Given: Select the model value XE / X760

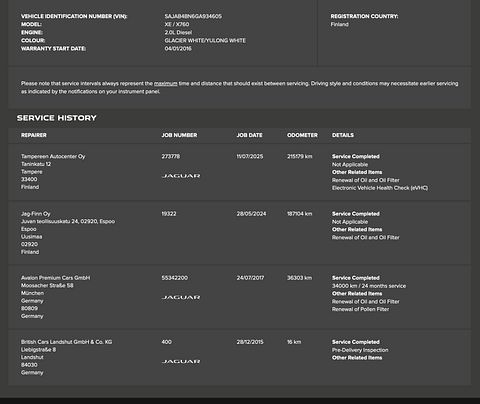Looking at the screenshot, I should coord(177,24).
